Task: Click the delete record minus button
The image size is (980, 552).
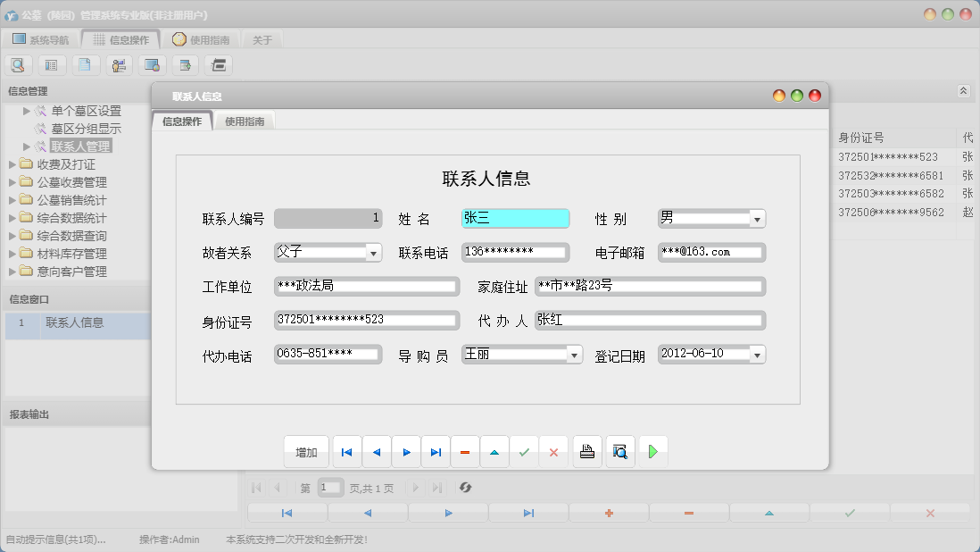Action: [x=465, y=451]
